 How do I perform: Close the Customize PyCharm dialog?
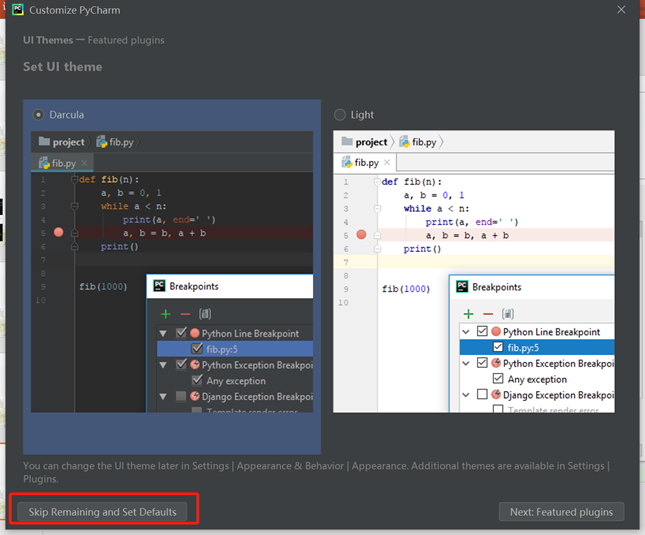(x=621, y=9)
